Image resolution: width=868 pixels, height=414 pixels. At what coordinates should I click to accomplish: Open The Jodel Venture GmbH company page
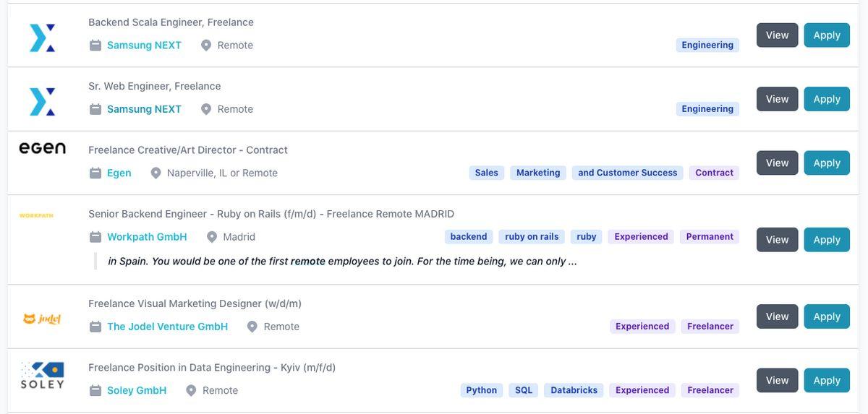coord(167,327)
